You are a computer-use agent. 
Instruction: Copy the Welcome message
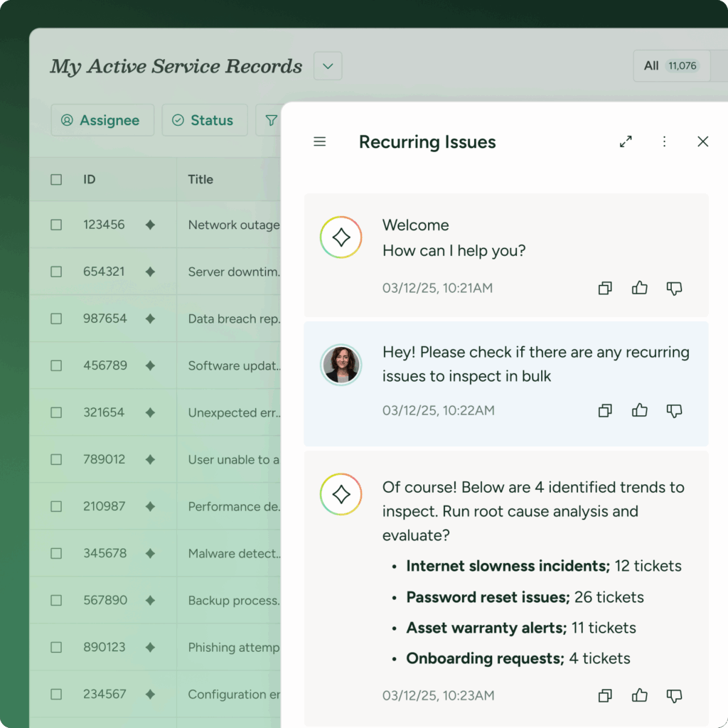tap(605, 289)
